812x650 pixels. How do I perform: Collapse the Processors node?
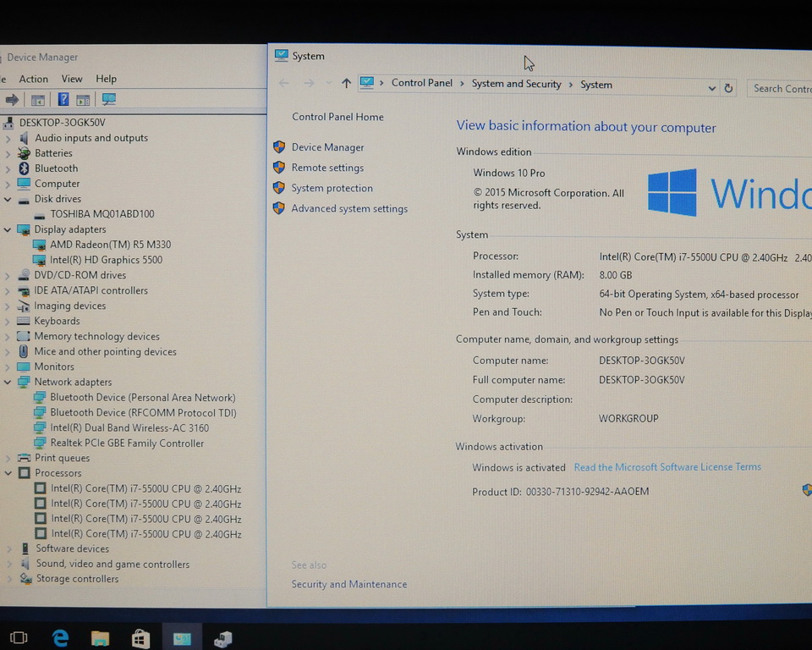(x=8, y=473)
